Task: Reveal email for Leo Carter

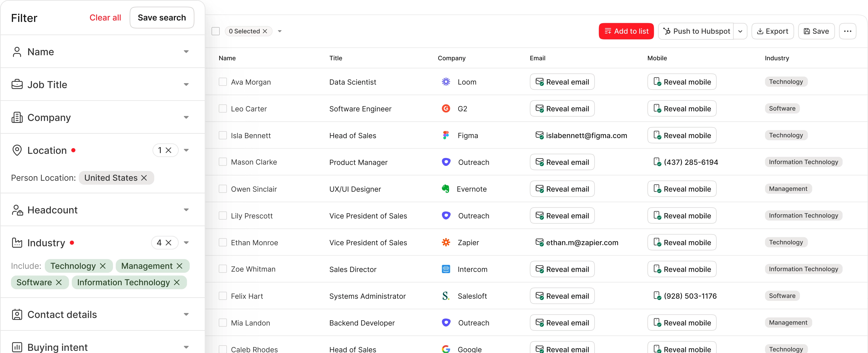Action: [562, 109]
